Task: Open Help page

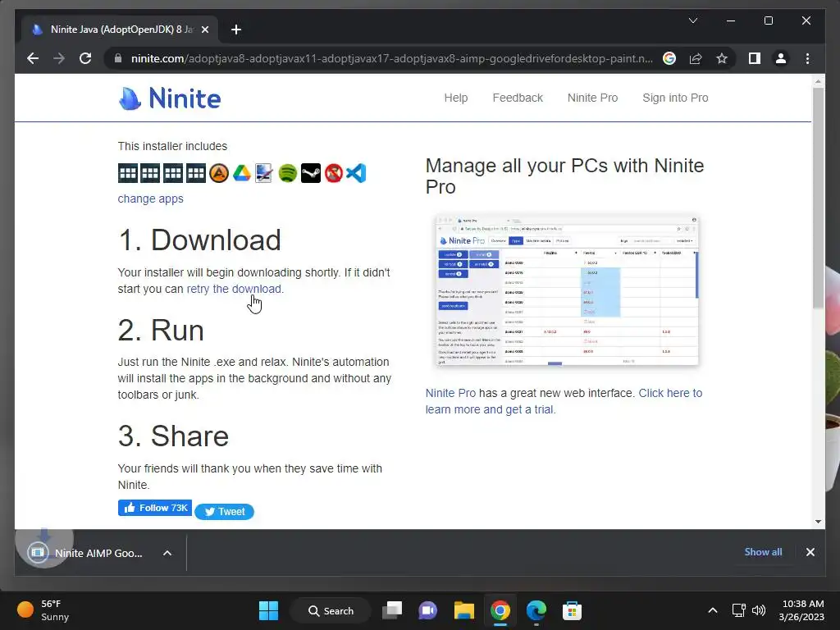Action: (456, 98)
